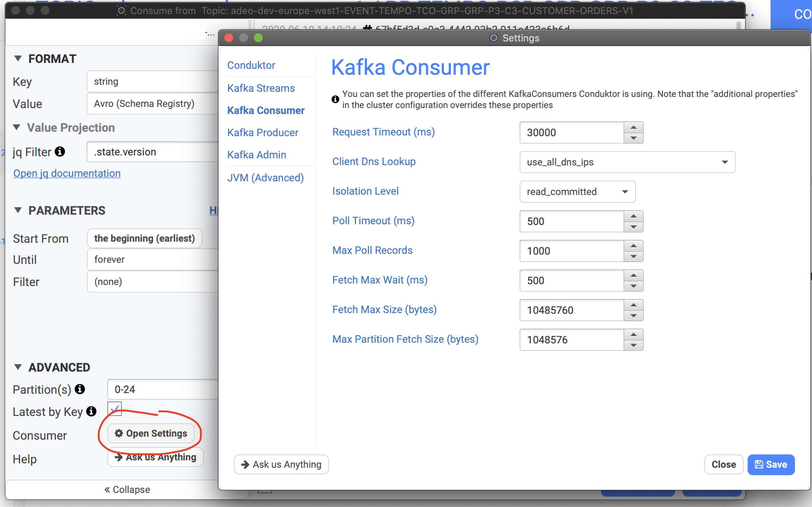Increase Fetch Max Size with up arrow
The width and height of the screenshot is (812, 507).
(x=634, y=305)
